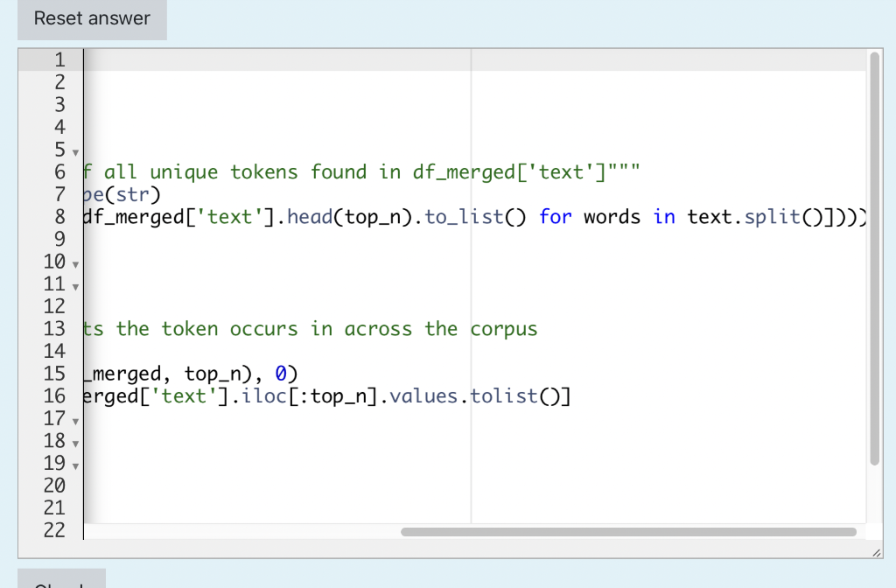Select line number 8 in the gutter
Screen dimensions: 896x588
point(60,217)
